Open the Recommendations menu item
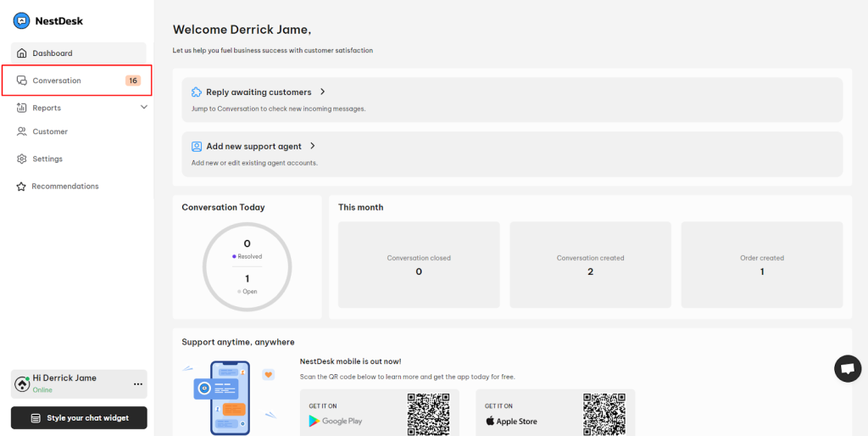 (79, 186)
